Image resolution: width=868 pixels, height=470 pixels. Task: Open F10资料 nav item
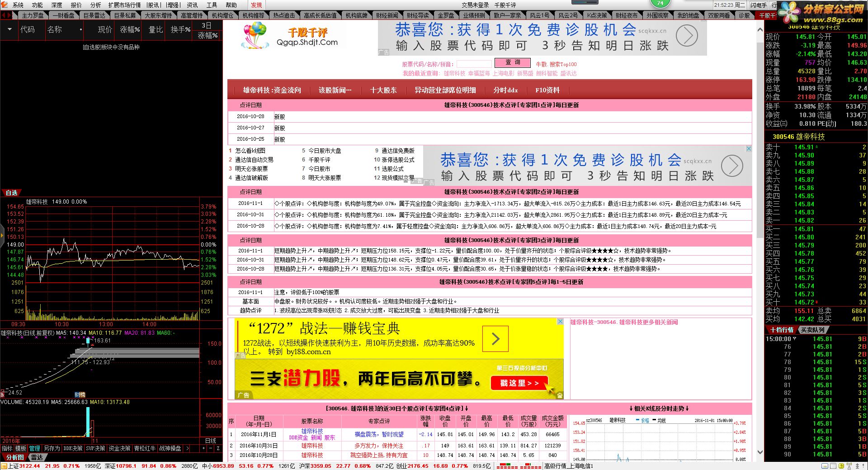click(x=547, y=90)
